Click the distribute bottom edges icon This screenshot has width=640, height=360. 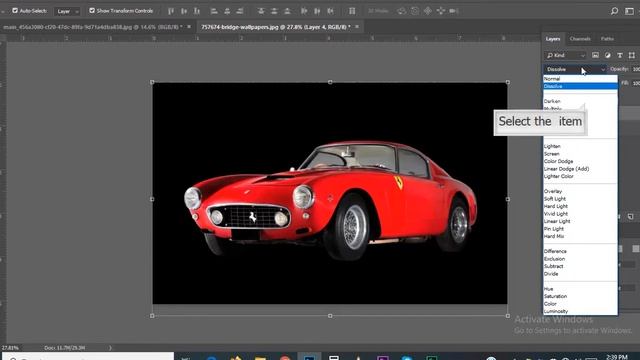click(287, 11)
